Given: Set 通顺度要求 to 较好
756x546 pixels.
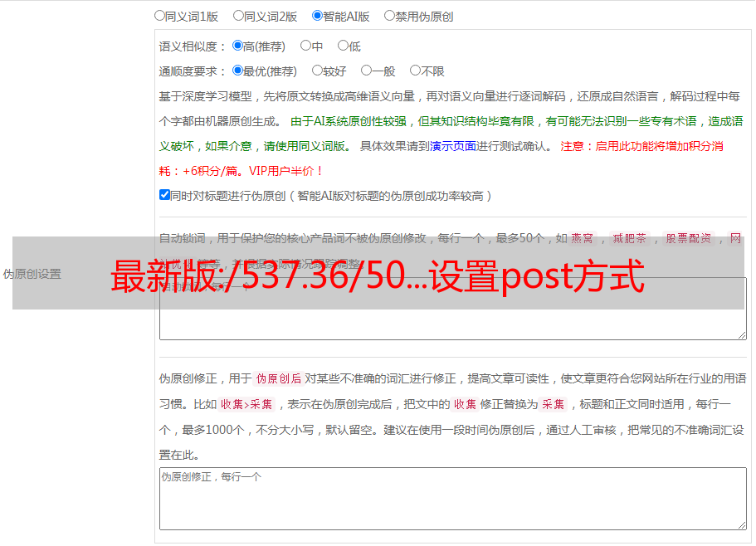Looking at the screenshot, I should (317, 71).
